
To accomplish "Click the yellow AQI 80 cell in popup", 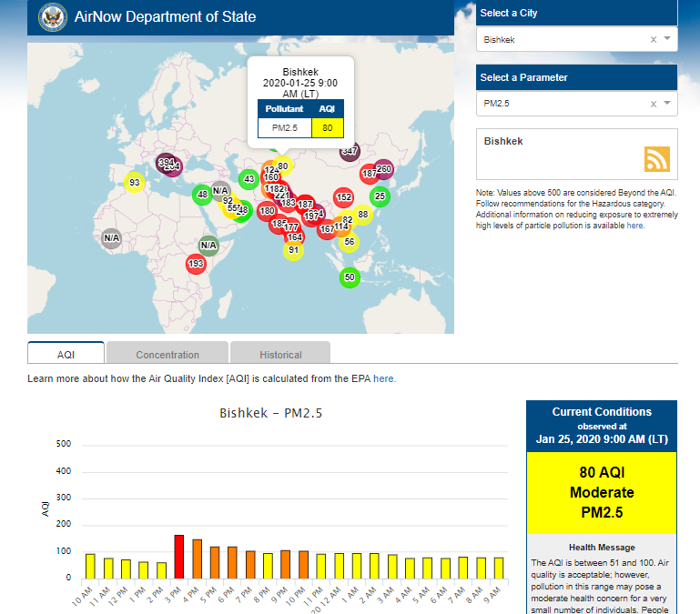I will (x=327, y=126).
